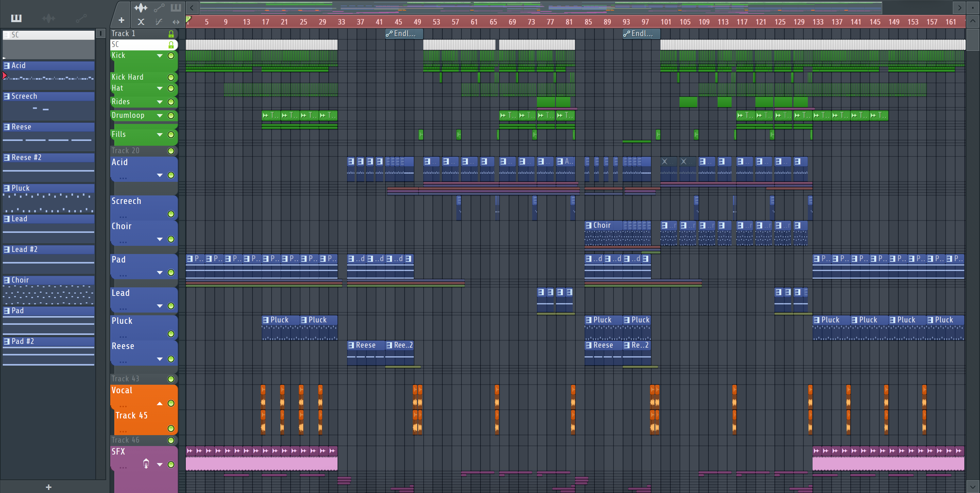The image size is (980, 493).
Task: Show automation clips in the picker panel
Action: point(81,18)
